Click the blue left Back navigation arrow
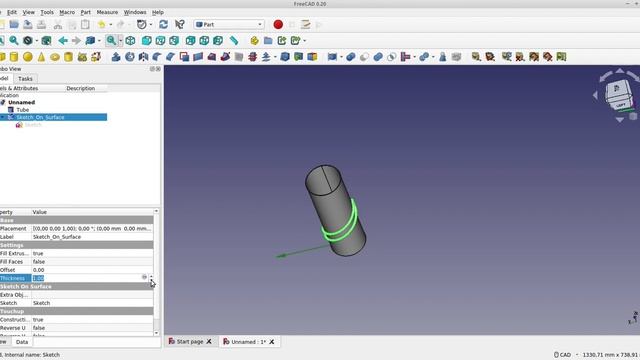 pyautogui.click(x=63, y=40)
